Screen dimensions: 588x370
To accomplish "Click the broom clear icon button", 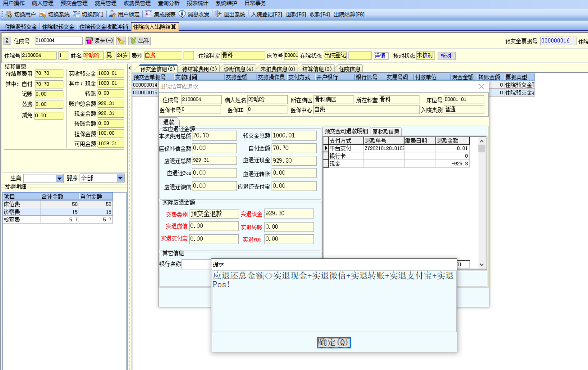I will pyautogui.click(x=121, y=41).
